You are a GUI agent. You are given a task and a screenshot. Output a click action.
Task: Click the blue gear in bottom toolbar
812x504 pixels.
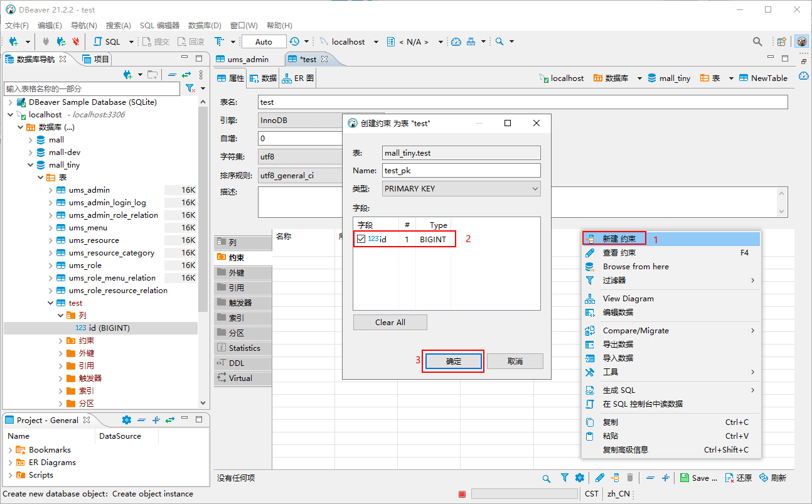coord(579,478)
